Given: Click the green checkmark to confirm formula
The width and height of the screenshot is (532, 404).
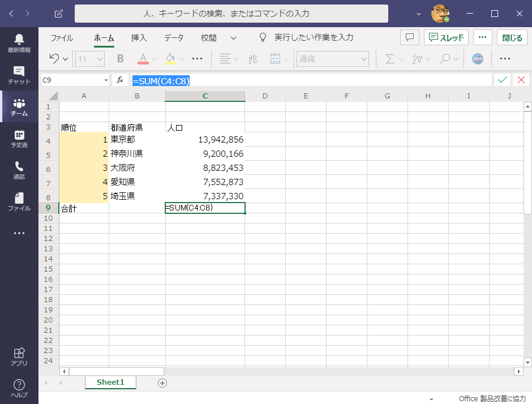Looking at the screenshot, I should 502,80.
